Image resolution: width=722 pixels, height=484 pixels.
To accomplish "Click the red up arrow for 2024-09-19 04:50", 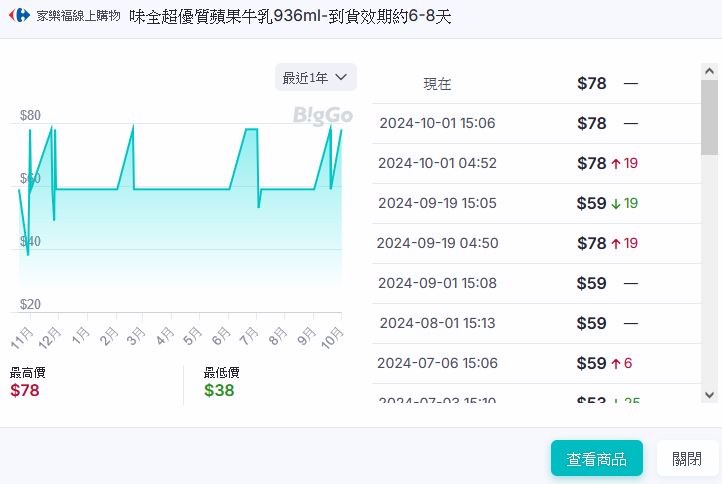I will 616,244.
